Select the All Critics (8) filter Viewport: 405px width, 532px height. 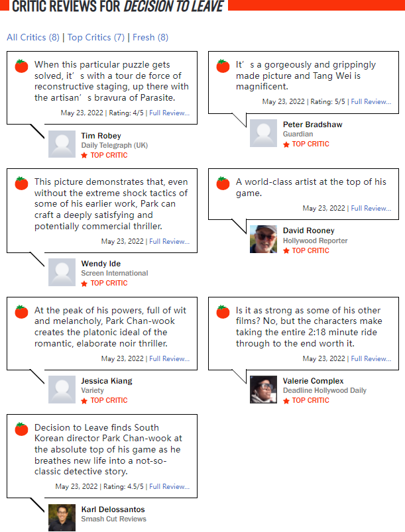click(33, 37)
